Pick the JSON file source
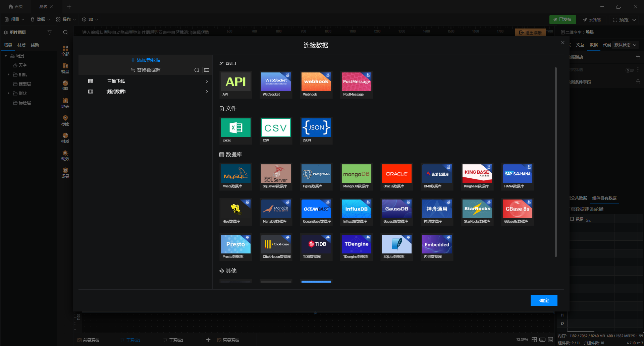The width and height of the screenshot is (644, 346). [x=316, y=131]
